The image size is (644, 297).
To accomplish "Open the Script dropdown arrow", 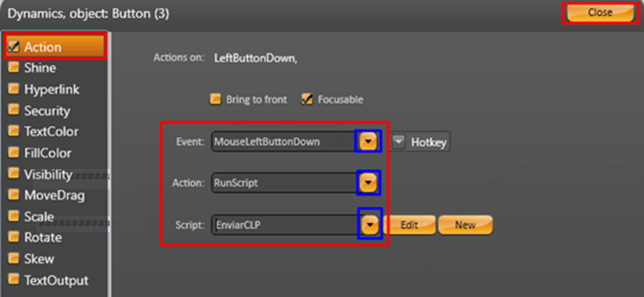I will 369,225.
